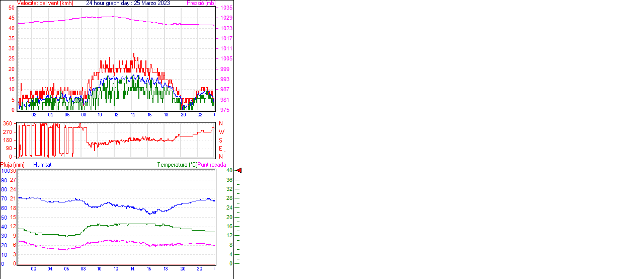This screenshot has width=644, height=279.
Task: Click the Pluja (mm) label
Action: (13, 165)
